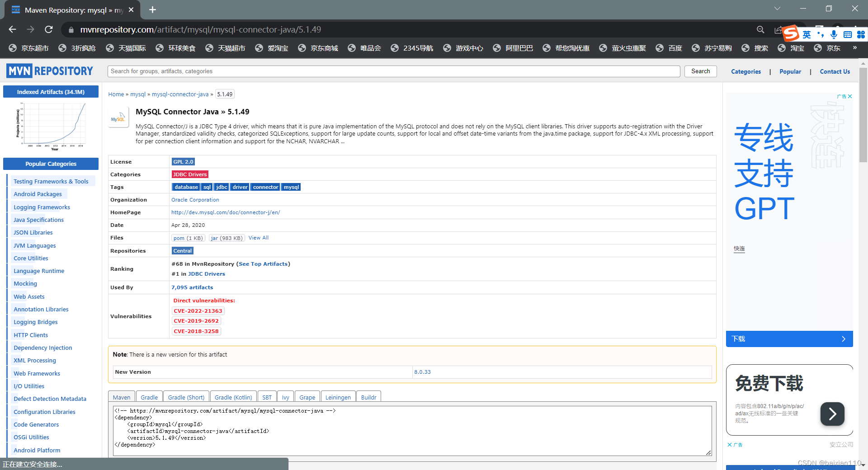Screen dimensions: 868x470
Task: Open the JDBC Drivers category badge
Action: [190, 174]
